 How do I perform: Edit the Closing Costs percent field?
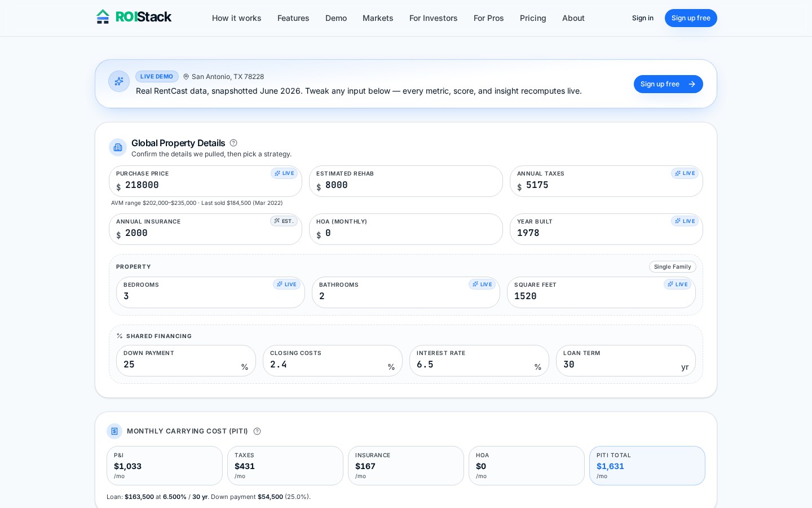pos(333,361)
